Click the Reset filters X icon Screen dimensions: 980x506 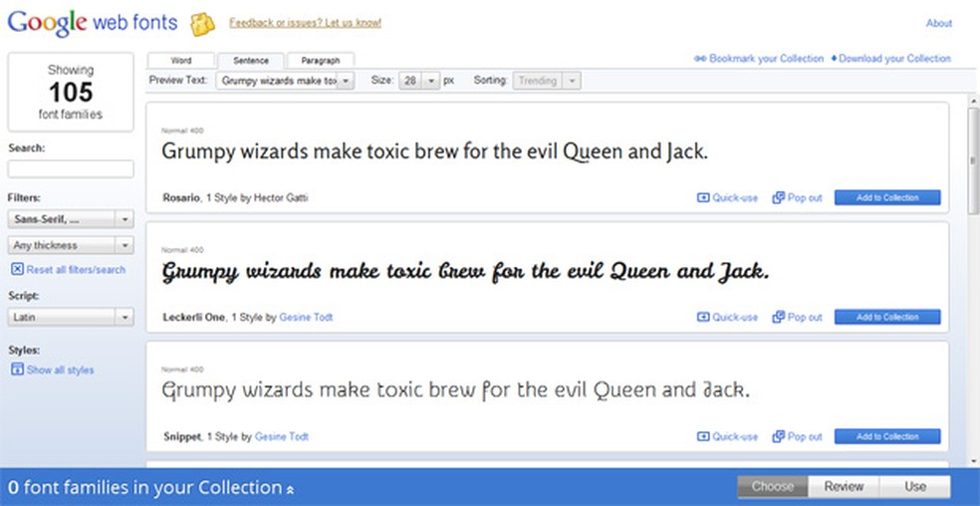tap(18, 269)
